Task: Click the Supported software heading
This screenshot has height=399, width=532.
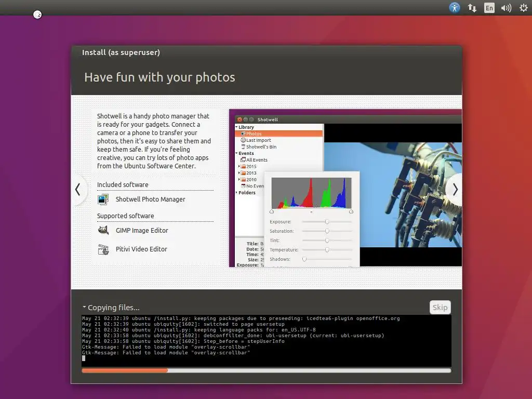Action: [x=126, y=216]
